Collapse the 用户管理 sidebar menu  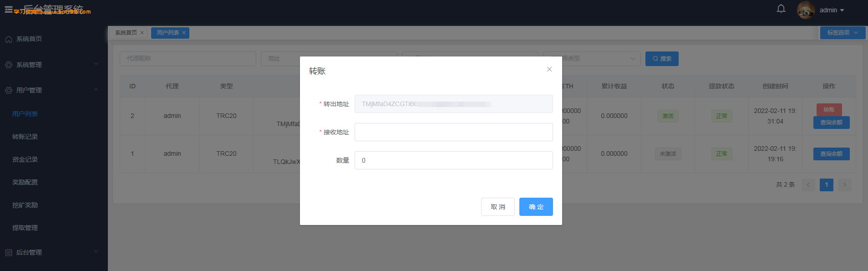pyautogui.click(x=54, y=90)
